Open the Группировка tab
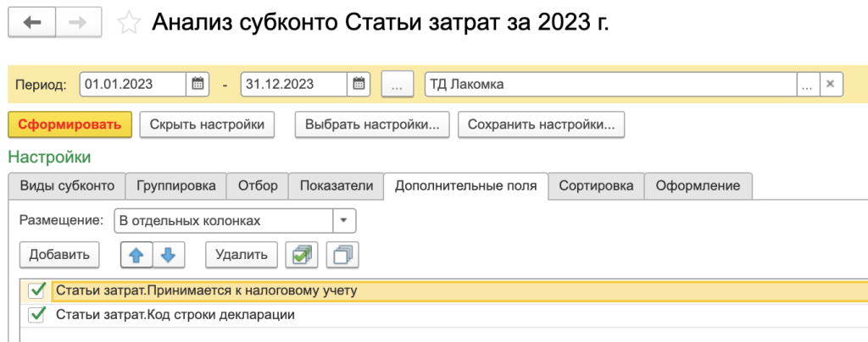This screenshot has width=868, height=342. coord(176,185)
